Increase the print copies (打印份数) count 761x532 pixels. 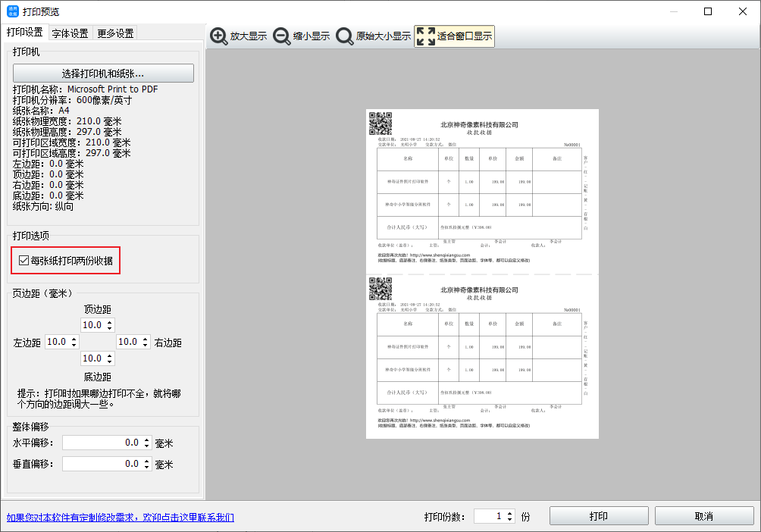tap(510, 513)
